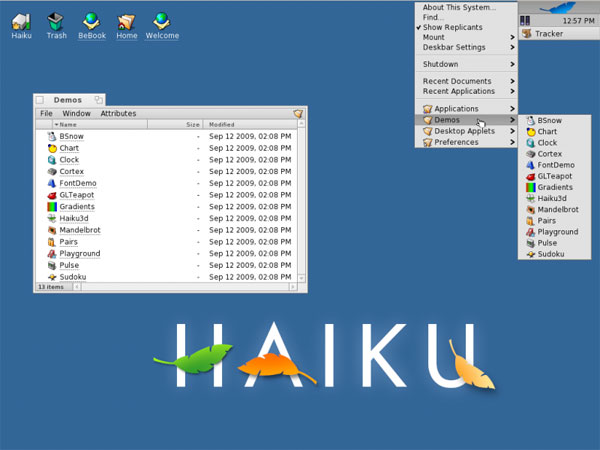600x450 pixels.
Task: Click Applications folder icon in Deskbar menu
Action: pyautogui.click(x=427, y=109)
